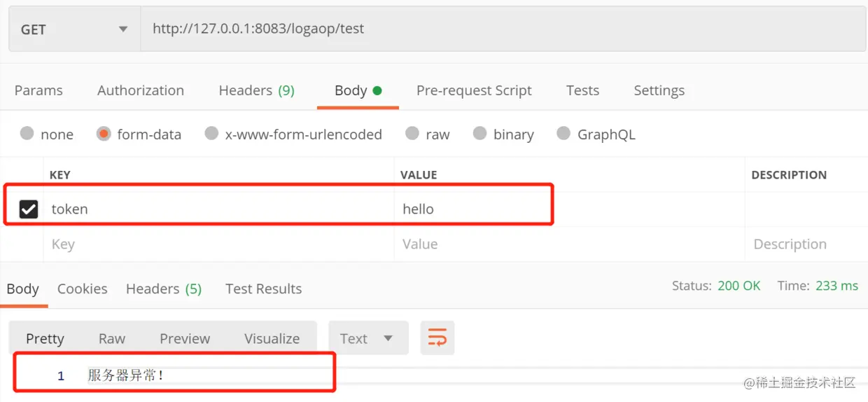Open the Visualize view
The height and width of the screenshot is (402, 868).
[272, 338]
